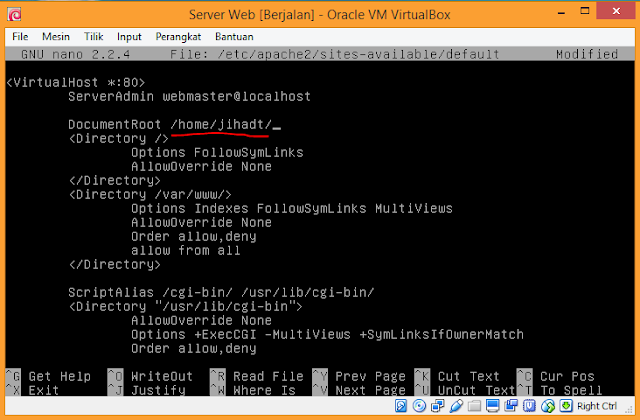Click the display monitor status icon
The image size is (640, 420).
[492, 406]
